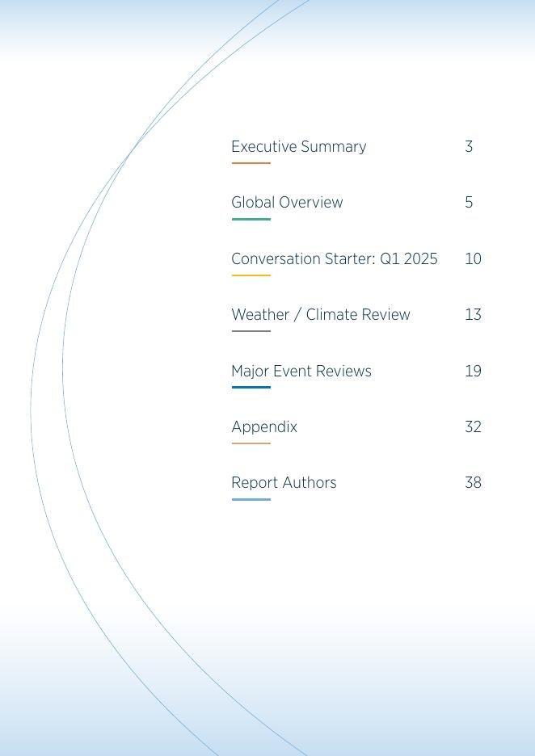
Task: Open Conversation Starter: Q1 2025 entry
Action: (334, 259)
